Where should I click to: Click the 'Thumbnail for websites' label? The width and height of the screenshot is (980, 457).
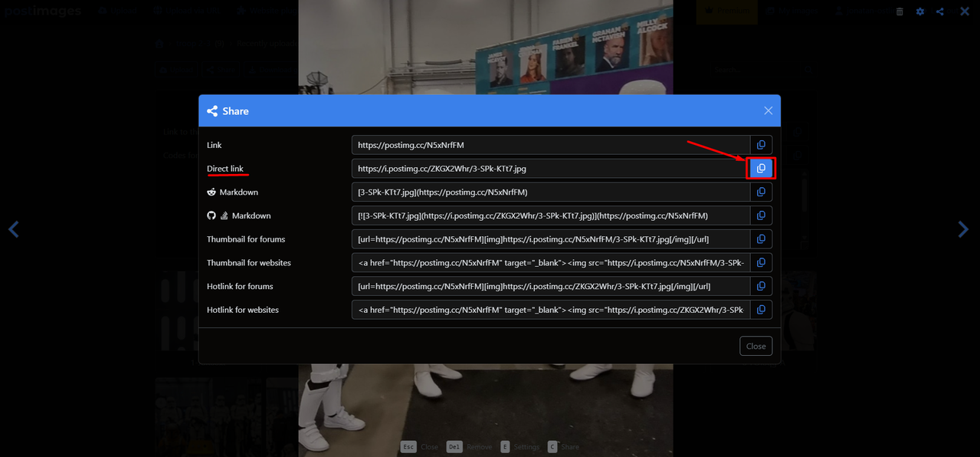click(x=249, y=262)
